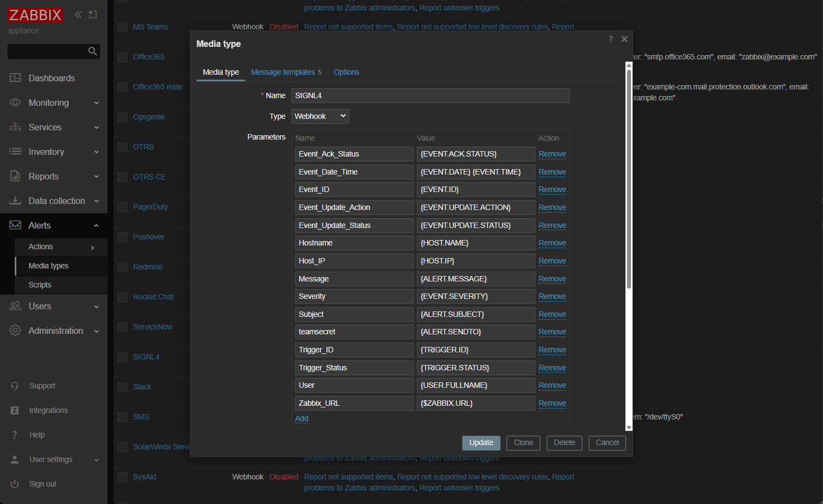Click the search magnifier icon

(92, 51)
